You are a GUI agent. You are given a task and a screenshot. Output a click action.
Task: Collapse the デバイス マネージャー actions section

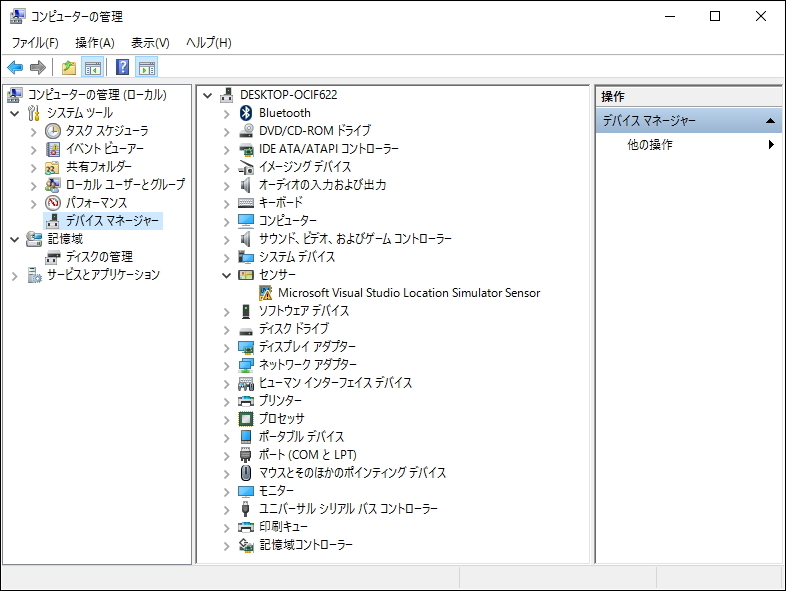coord(770,121)
